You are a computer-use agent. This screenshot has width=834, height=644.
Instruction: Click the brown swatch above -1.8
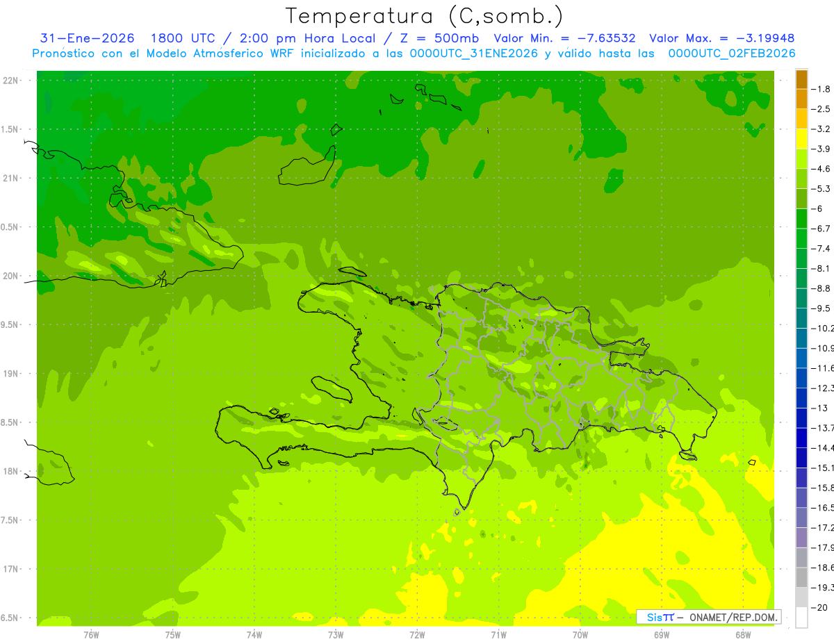tap(801, 79)
